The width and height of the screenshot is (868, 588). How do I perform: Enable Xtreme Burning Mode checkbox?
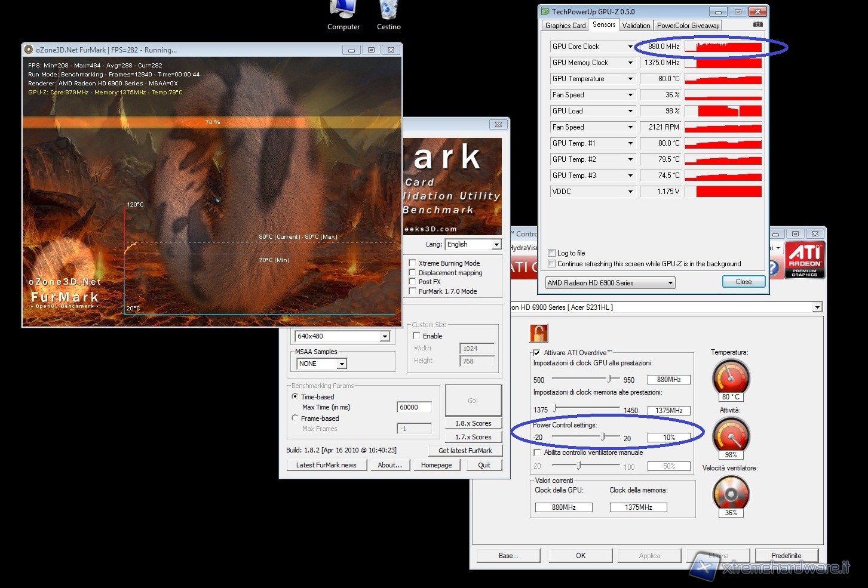(412, 263)
